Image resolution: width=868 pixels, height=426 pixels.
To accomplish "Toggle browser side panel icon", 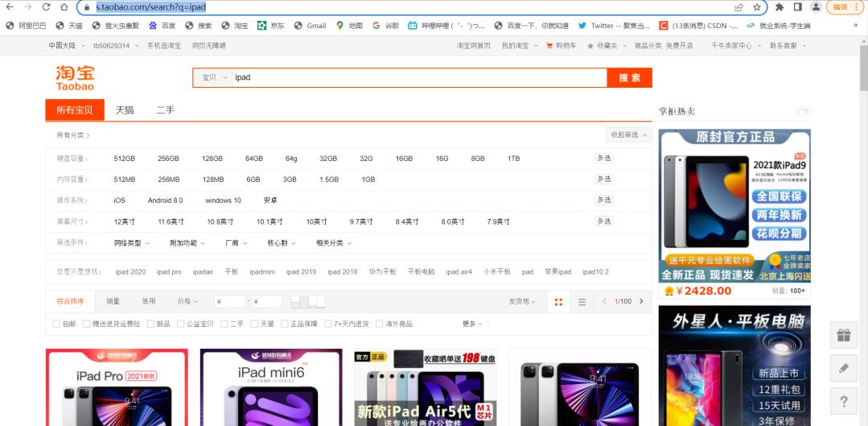I will 798,7.
